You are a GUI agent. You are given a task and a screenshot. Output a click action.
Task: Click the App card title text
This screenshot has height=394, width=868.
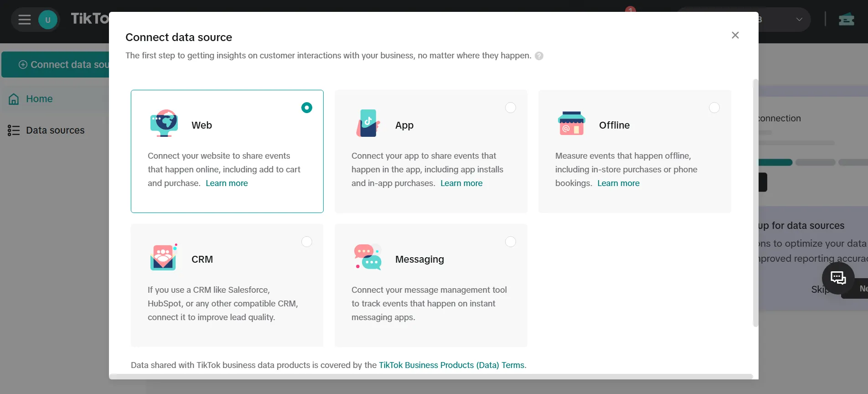(404, 125)
